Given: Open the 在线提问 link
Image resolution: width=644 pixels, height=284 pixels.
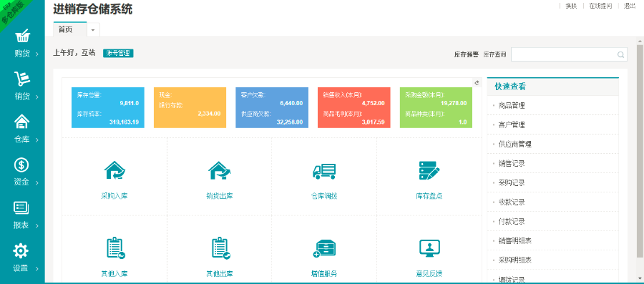Looking at the screenshot, I should (x=600, y=6).
